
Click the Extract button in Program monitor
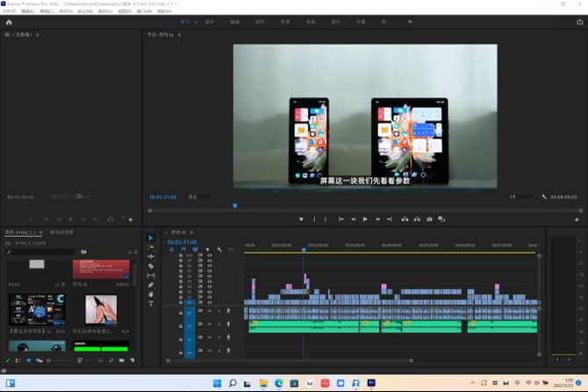[417, 219]
